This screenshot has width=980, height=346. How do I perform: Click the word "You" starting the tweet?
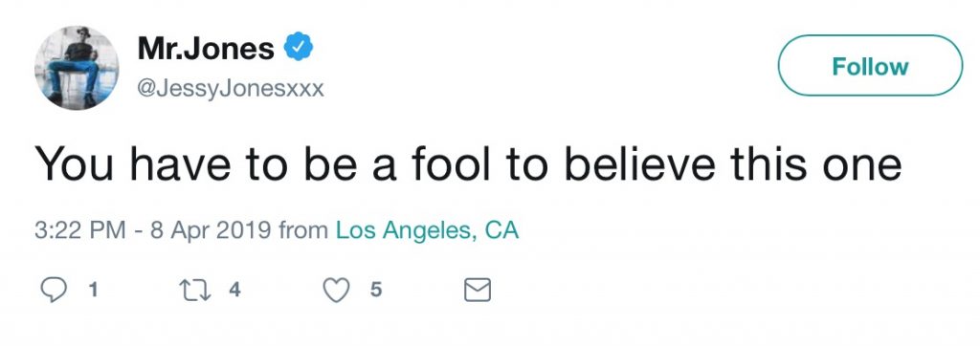point(73,163)
